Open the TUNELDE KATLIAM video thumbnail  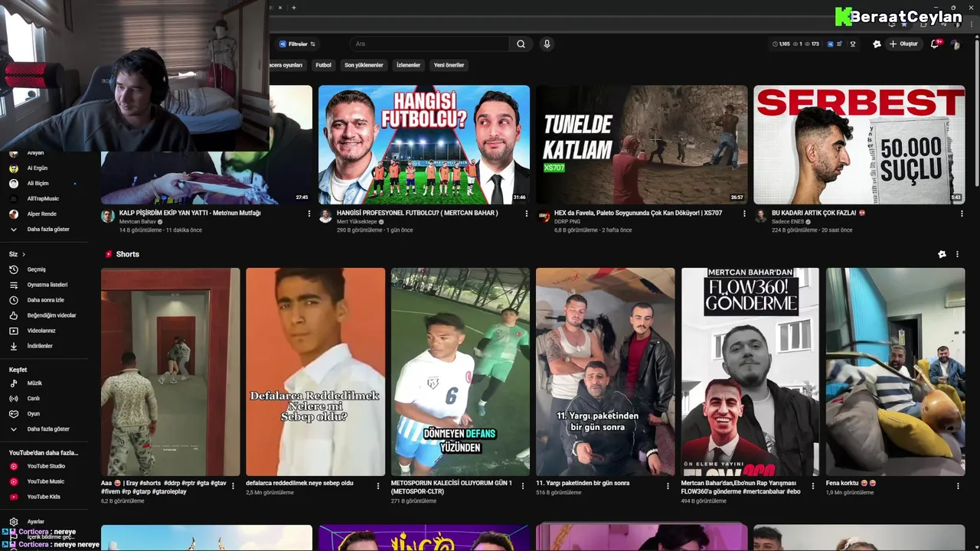click(642, 145)
